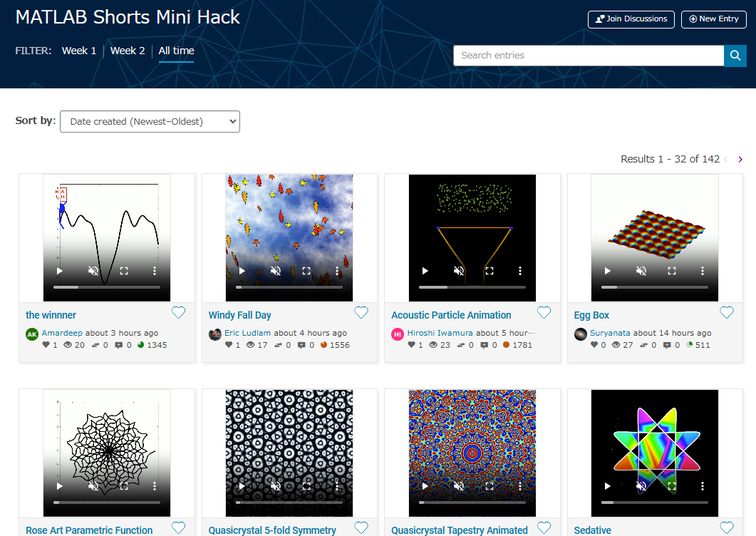Filter entries by Week 2
Viewport: 756px width, 536px height.
tap(128, 51)
